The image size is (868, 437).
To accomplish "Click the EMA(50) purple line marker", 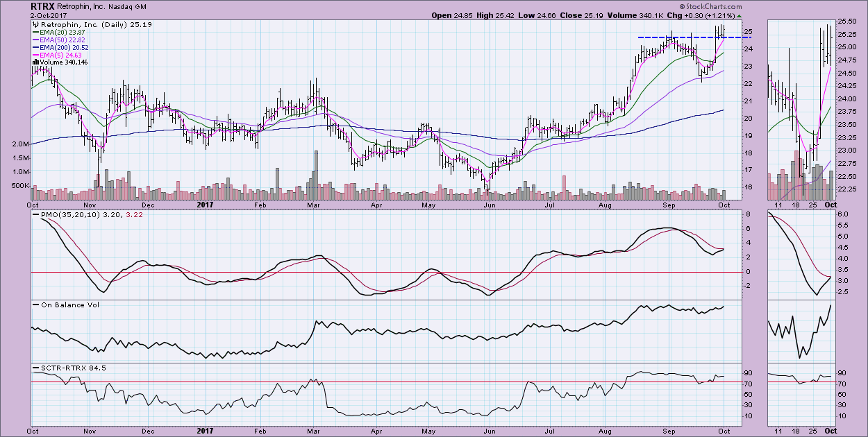I will tap(34, 40).
